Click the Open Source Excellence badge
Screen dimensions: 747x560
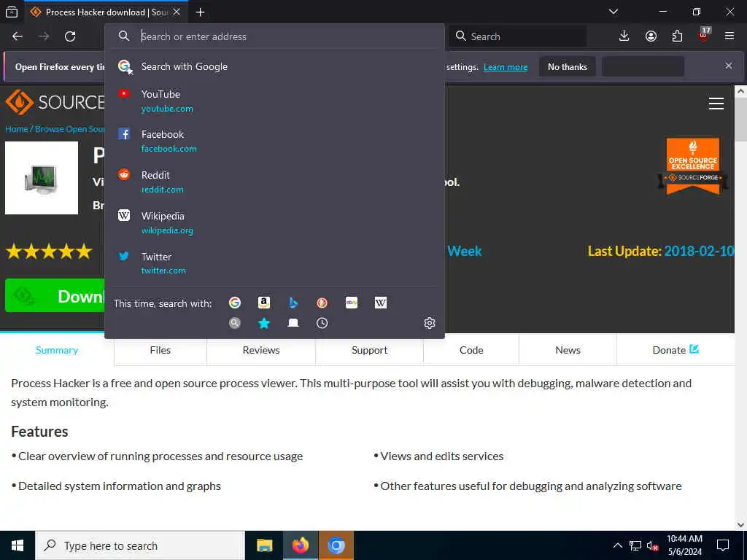[x=693, y=166]
